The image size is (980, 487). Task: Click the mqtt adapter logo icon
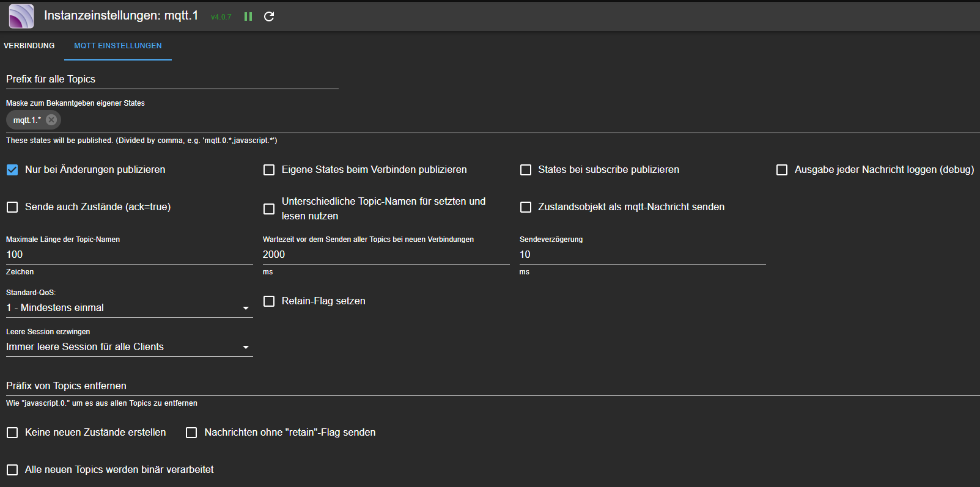21,16
